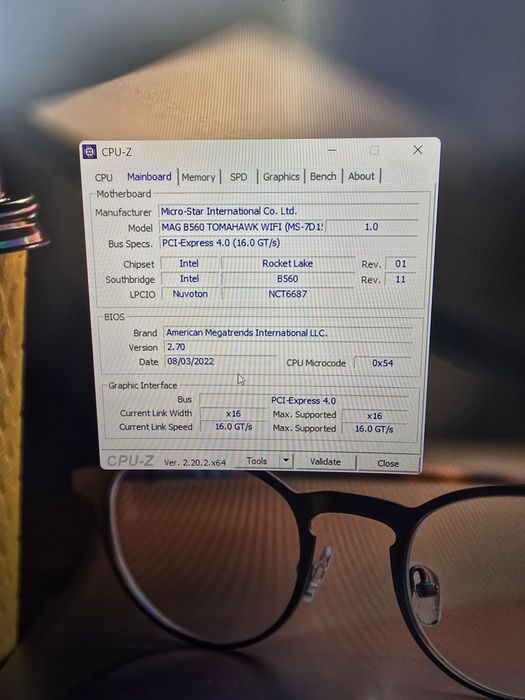
Task: Click Graphic Interface Bus value PCI-Express 4.0
Action: coord(304,400)
